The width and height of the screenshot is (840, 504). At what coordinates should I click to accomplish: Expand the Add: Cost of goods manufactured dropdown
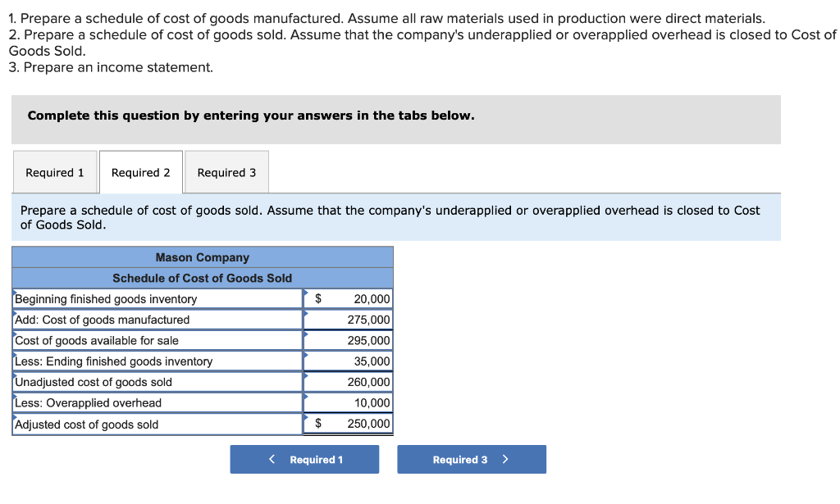[x=157, y=320]
